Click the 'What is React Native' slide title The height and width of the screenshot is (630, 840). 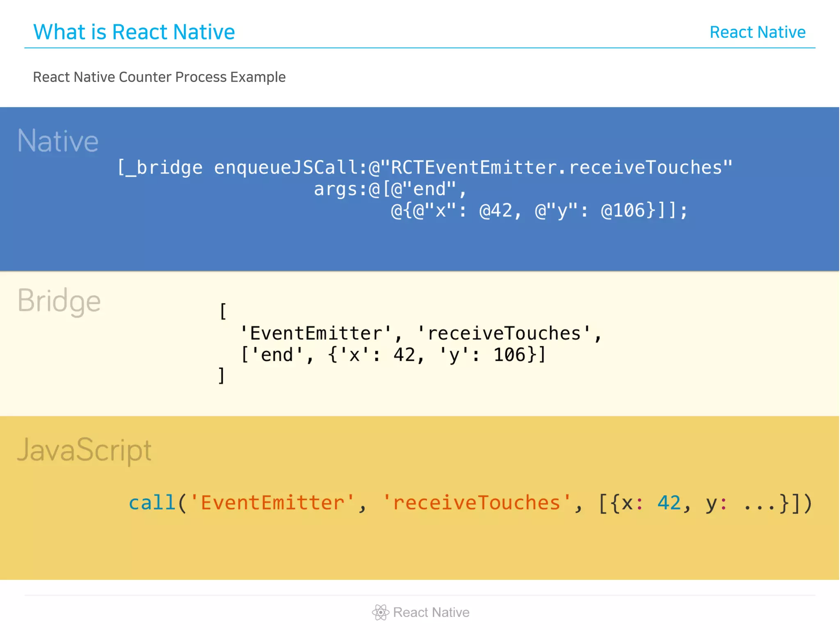(x=134, y=32)
